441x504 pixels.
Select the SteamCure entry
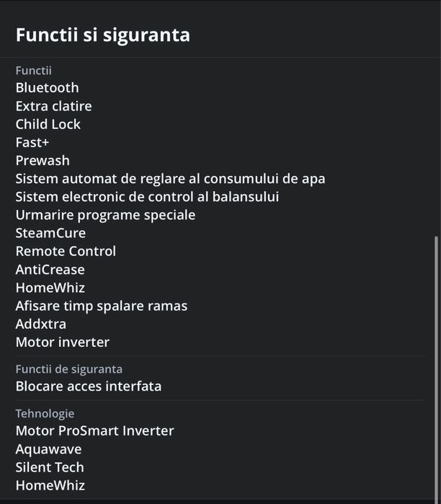pyautogui.click(x=50, y=233)
